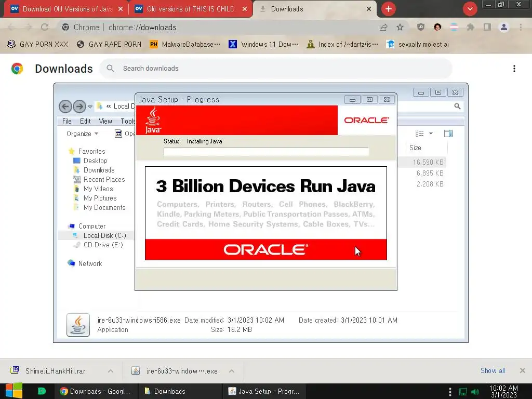Open the Edit menu in Explorer
532x399 pixels.
coord(85,121)
